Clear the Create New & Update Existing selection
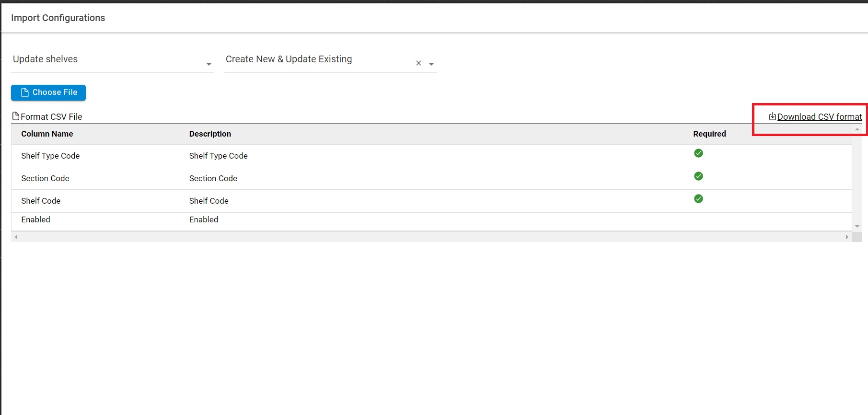 [418, 63]
